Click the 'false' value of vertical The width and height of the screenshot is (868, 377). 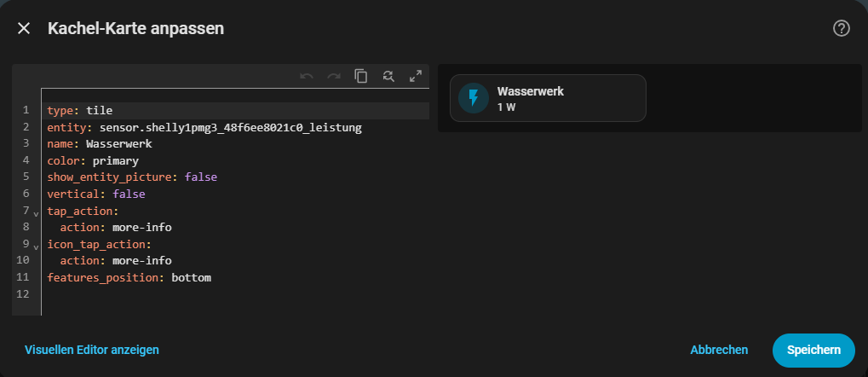click(129, 194)
